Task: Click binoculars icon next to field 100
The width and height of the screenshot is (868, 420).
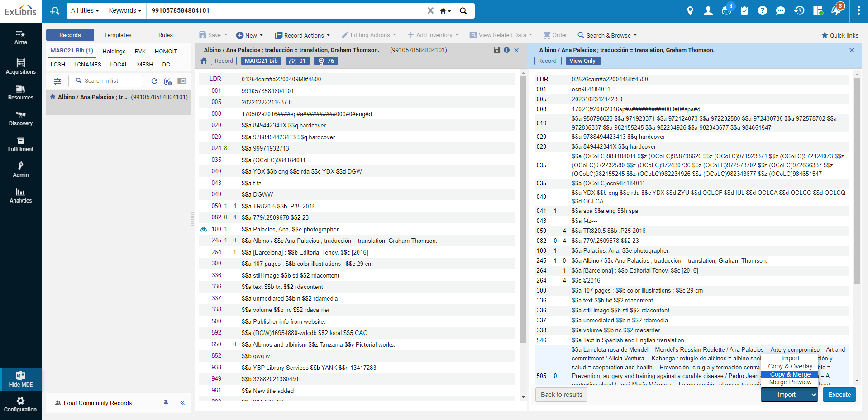Action: [x=204, y=230]
